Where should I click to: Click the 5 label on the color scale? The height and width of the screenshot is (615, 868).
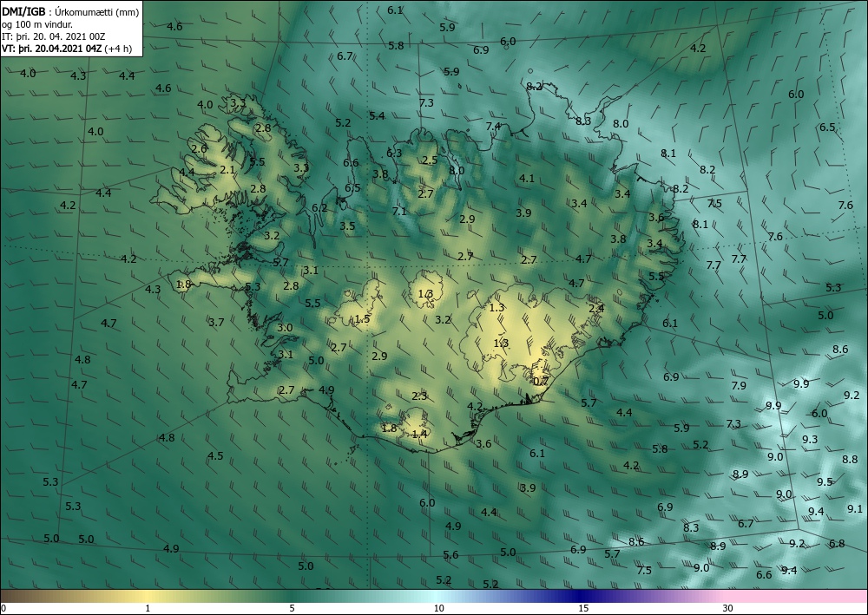(292, 609)
